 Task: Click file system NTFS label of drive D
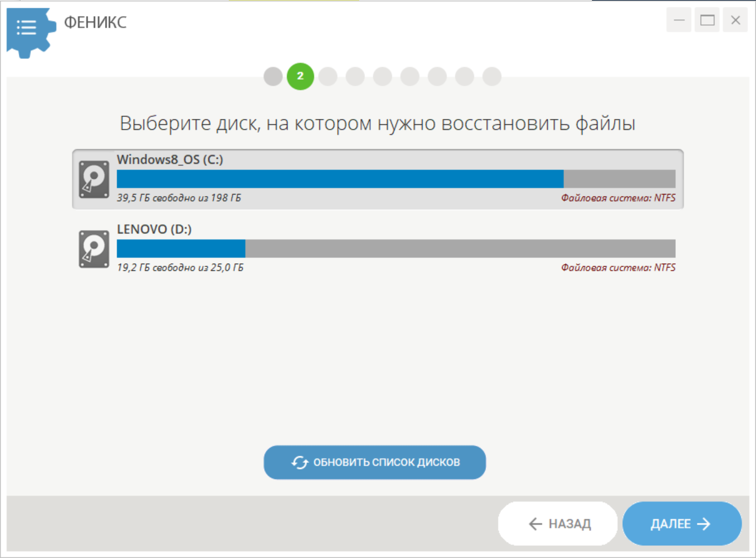pyautogui.click(x=618, y=268)
